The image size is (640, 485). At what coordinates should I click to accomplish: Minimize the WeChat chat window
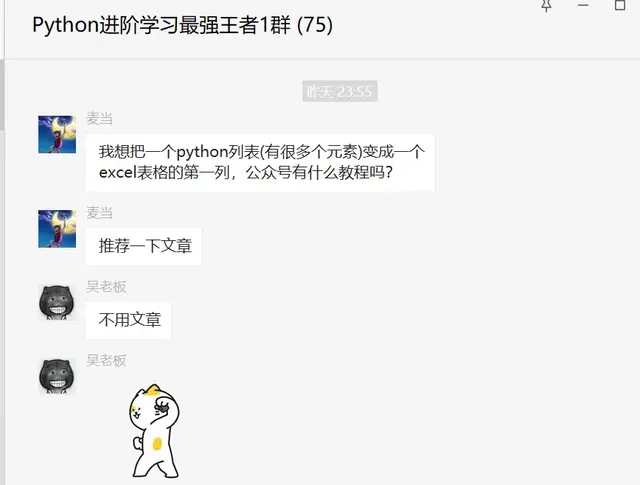pos(583,5)
